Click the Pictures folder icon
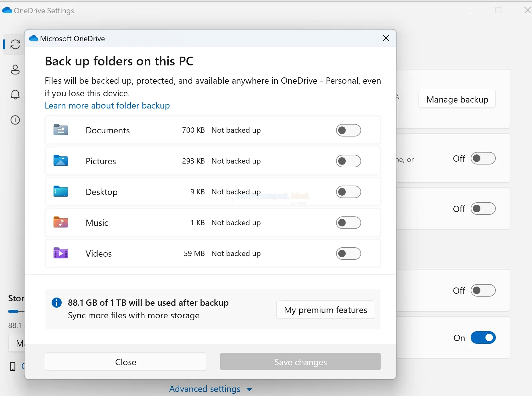Image resolution: width=532 pixels, height=396 pixels. click(x=61, y=160)
